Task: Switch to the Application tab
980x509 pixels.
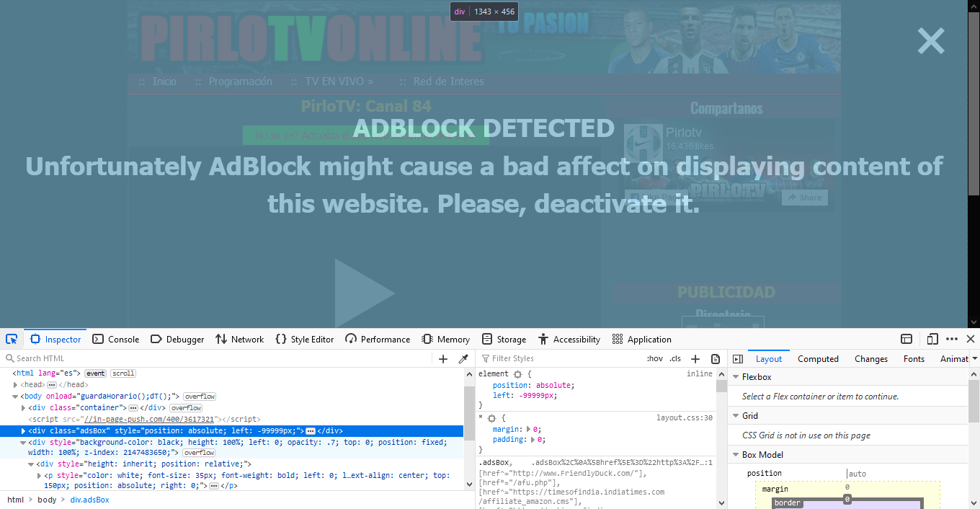Action: (x=641, y=339)
